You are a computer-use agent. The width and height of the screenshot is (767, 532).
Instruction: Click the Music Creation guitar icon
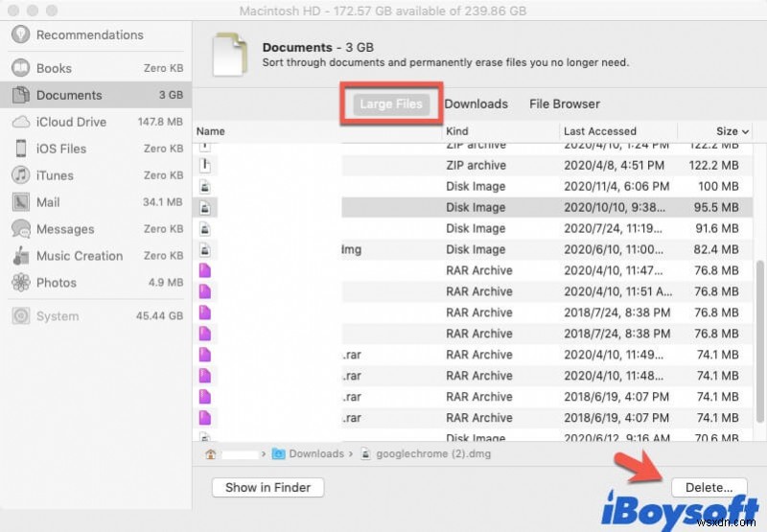coord(20,256)
